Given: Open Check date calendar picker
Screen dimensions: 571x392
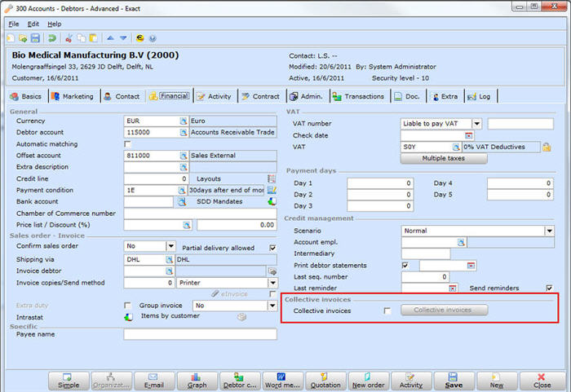Looking at the screenshot, I should pos(469,136).
